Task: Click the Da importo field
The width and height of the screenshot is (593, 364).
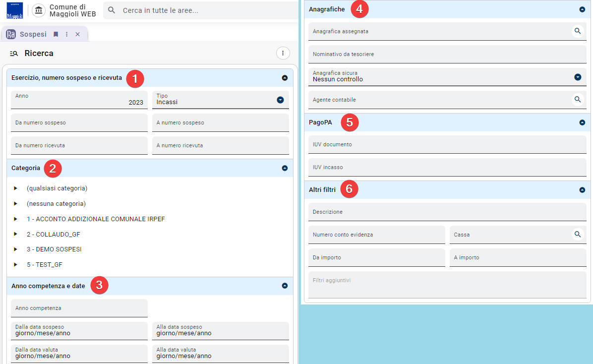Action: tap(377, 257)
